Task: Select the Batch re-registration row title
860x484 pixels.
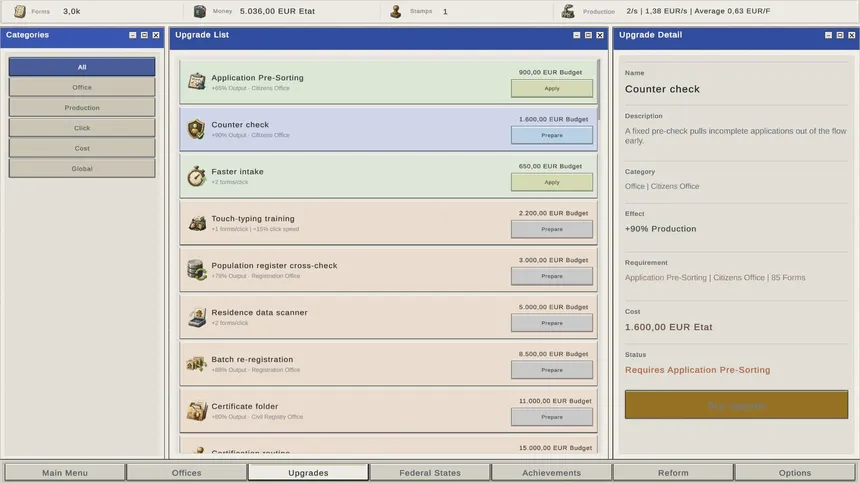Action: pyautogui.click(x=252, y=359)
